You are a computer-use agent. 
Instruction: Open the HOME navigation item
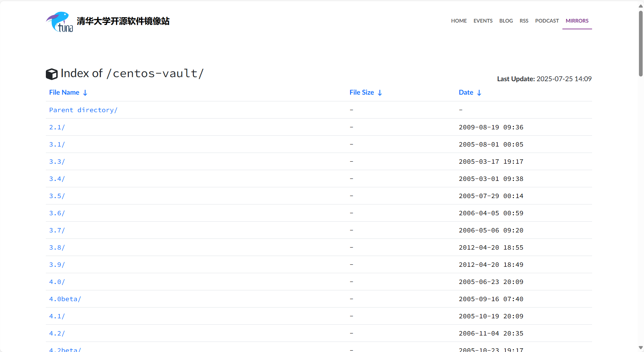(459, 21)
